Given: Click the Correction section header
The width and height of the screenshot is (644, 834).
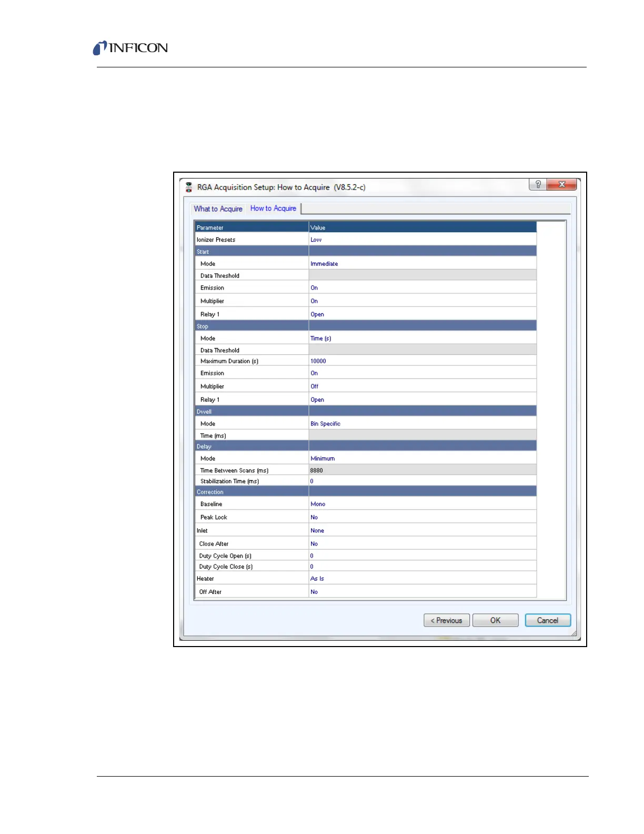Looking at the screenshot, I should 366,492.
